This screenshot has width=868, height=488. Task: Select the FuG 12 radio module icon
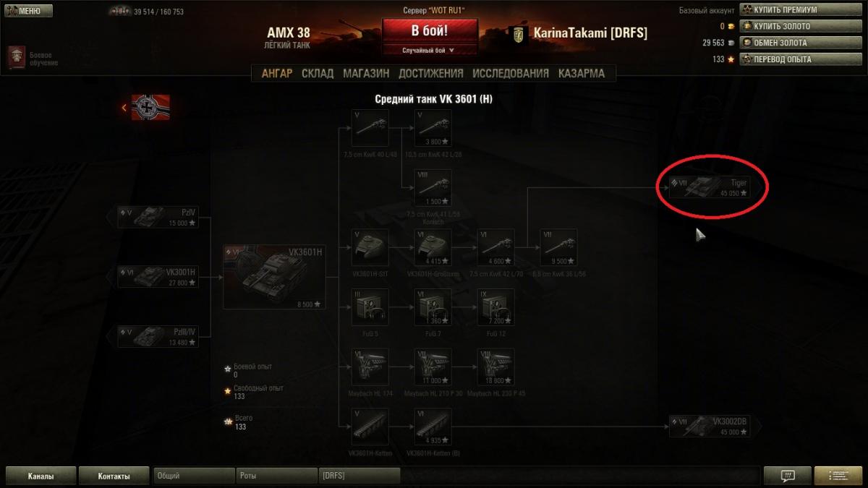tap(495, 307)
